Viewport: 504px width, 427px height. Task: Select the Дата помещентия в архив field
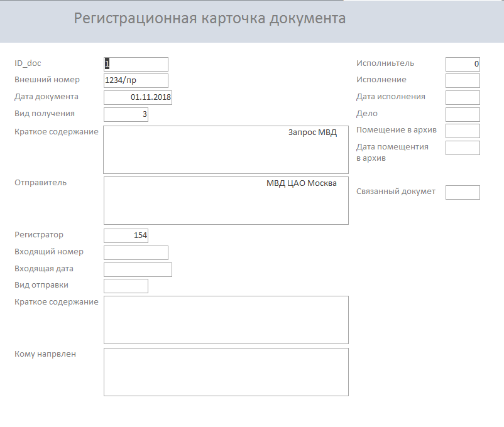click(x=463, y=148)
